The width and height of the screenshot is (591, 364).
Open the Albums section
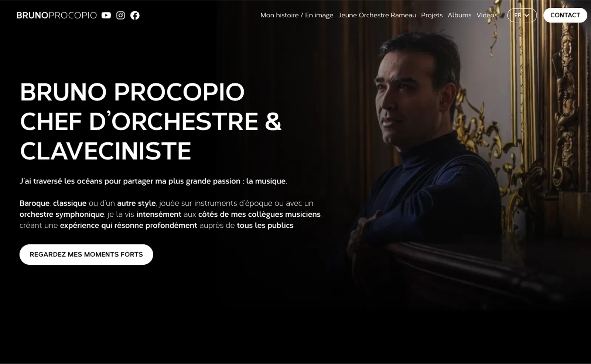click(x=460, y=15)
